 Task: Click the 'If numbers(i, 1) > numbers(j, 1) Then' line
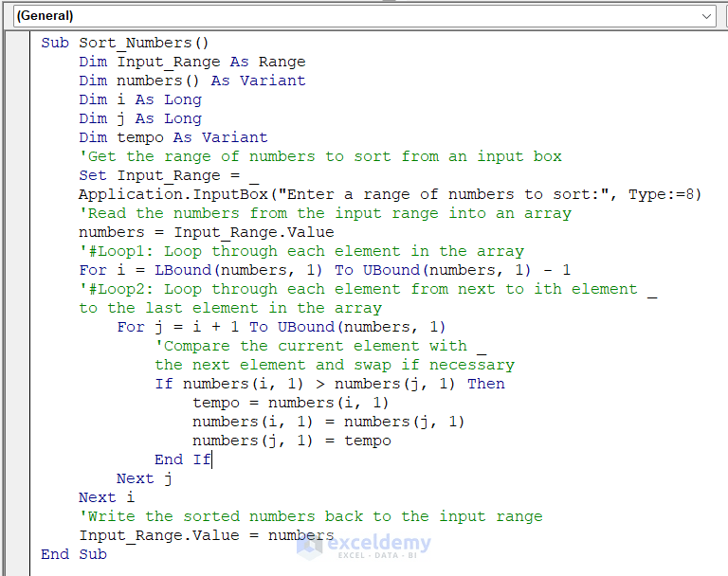pyautogui.click(x=330, y=384)
